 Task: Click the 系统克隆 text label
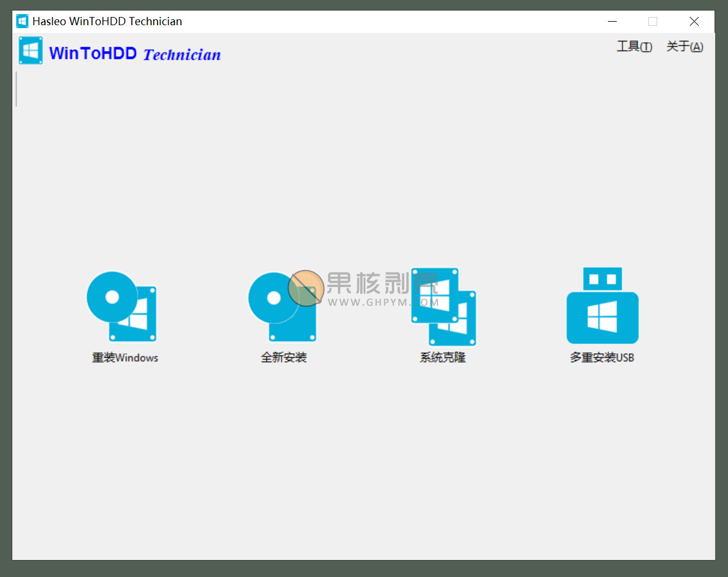pos(442,356)
